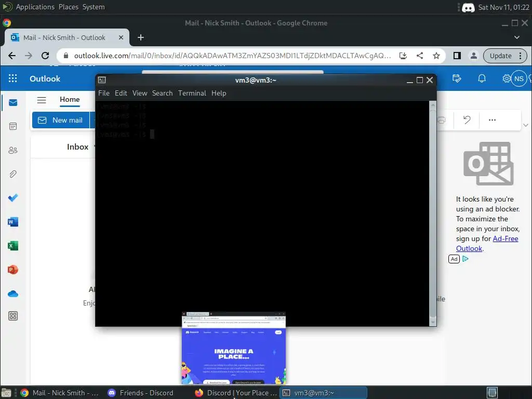Open the Places menu in top panel
This screenshot has width=532, height=399.
click(x=69, y=7)
